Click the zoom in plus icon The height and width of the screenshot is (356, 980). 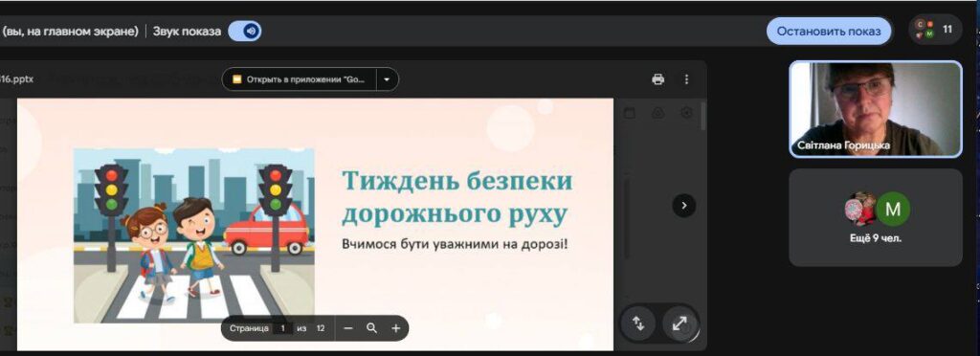click(x=395, y=328)
